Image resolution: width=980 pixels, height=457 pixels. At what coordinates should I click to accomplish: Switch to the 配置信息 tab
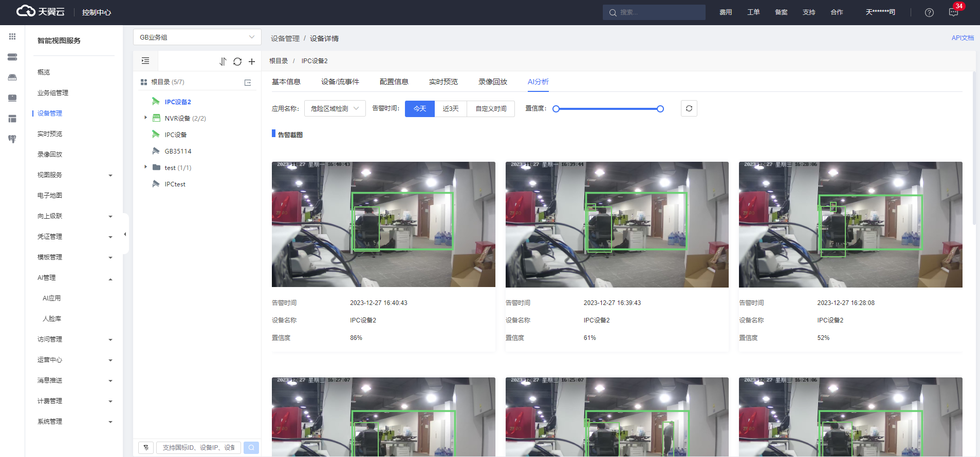pyautogui.click(x=394, y=82)
